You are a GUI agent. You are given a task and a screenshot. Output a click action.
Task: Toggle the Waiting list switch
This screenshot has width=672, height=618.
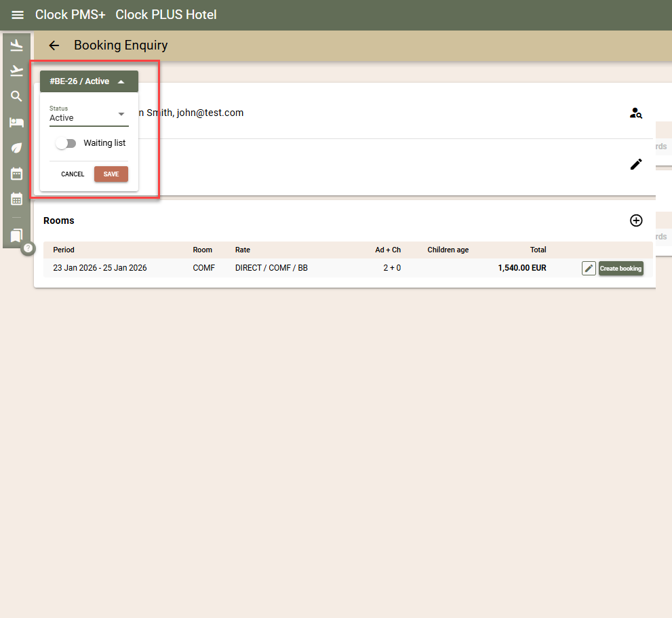tap(66, 143)
